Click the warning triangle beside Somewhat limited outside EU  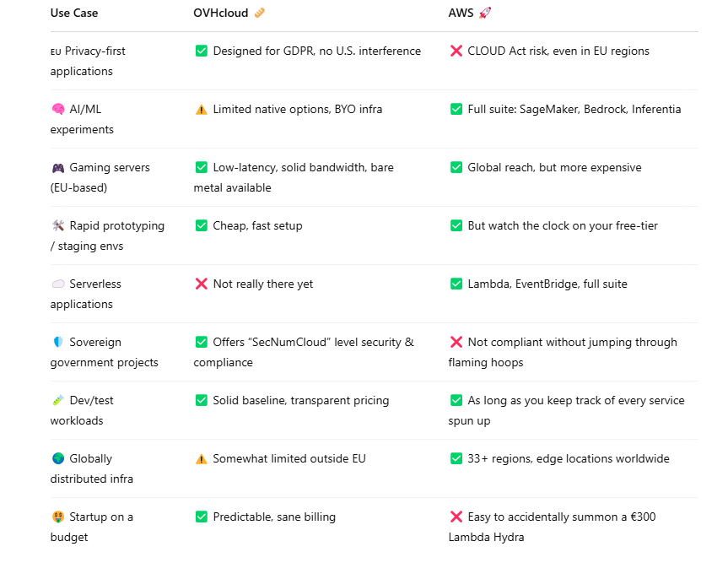(202, 459)
